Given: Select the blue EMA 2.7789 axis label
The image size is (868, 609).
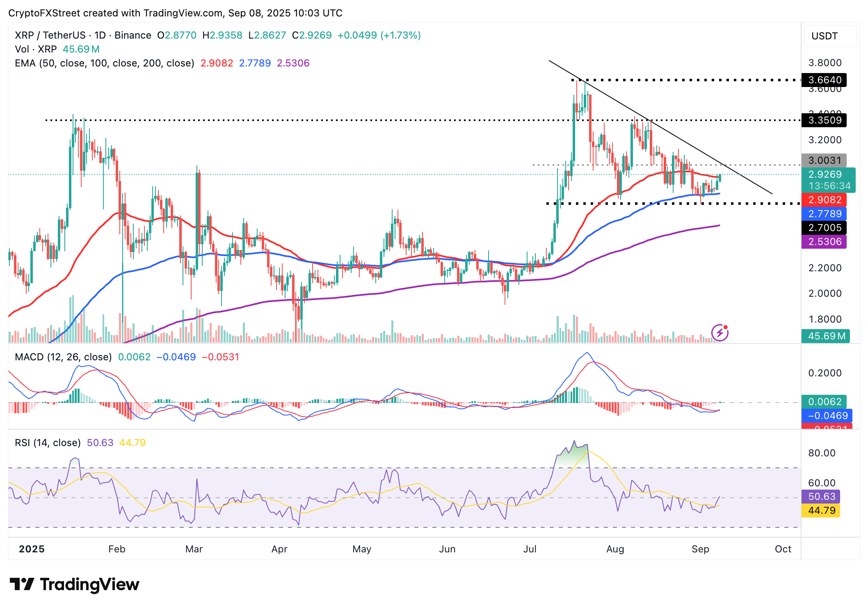Looking at the screenshot, I should [824, 214].
